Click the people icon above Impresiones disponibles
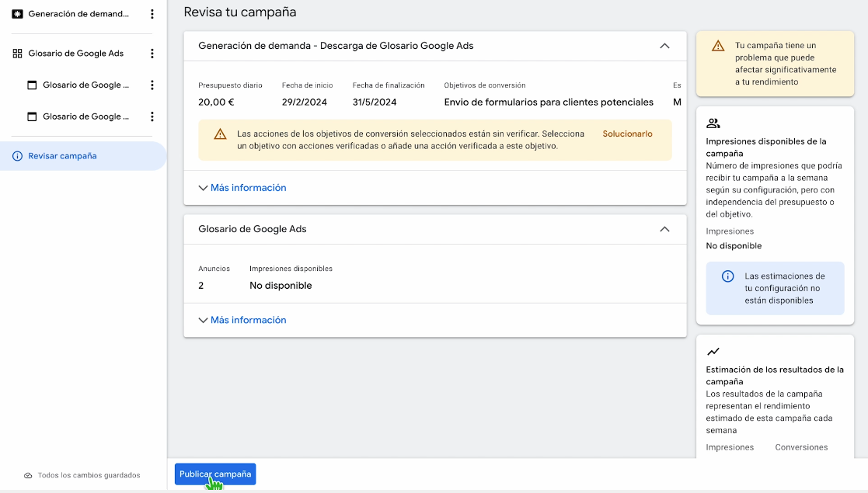The height and width of the screenshot is (493, 868). [x=713, y=123]
